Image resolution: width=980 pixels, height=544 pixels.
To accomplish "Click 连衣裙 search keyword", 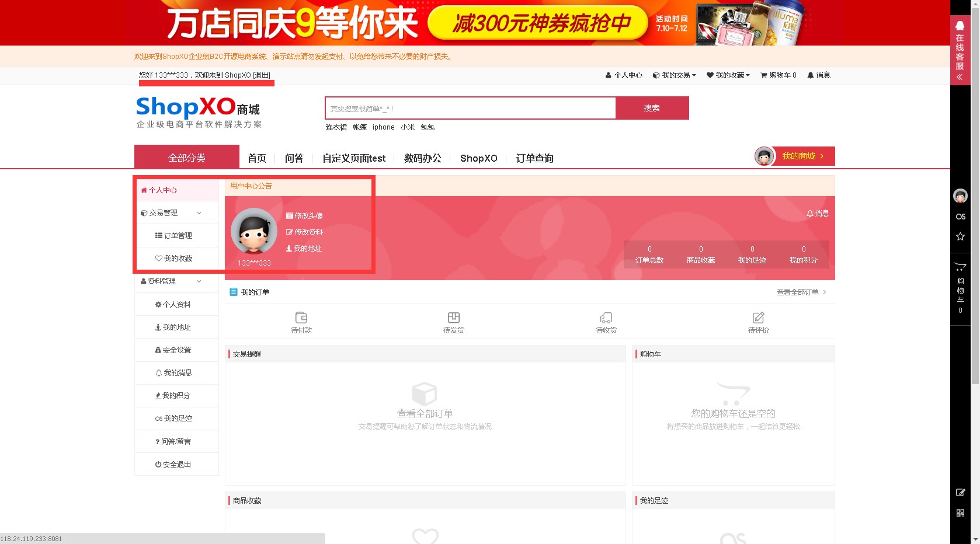I will (336, 127).
